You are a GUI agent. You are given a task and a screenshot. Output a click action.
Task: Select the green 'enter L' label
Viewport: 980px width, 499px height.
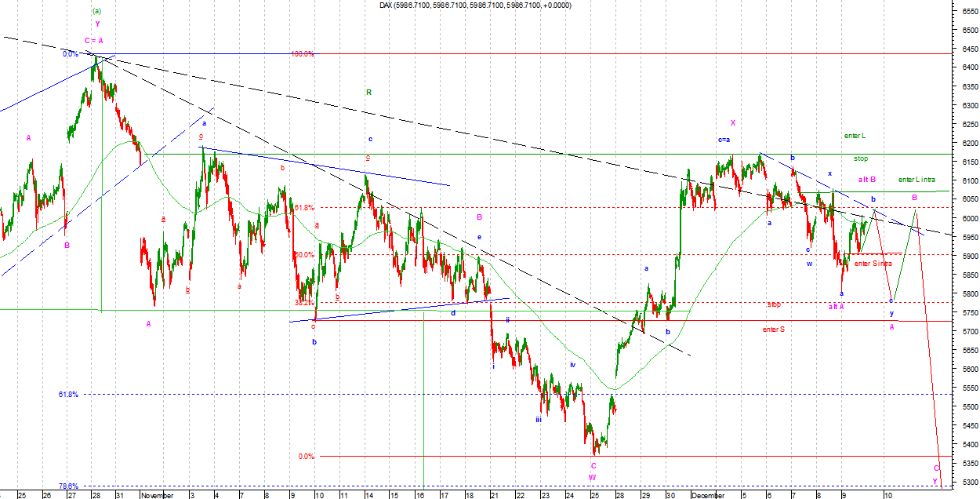pos(854,136)
